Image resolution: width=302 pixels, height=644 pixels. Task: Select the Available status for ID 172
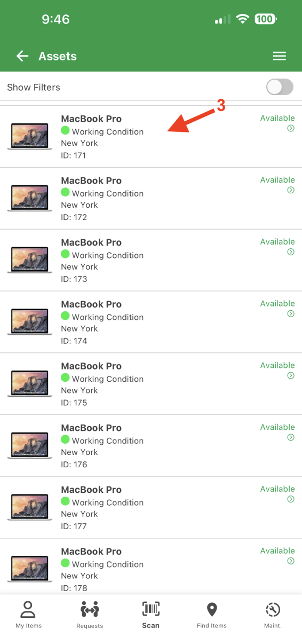(277, 180)
